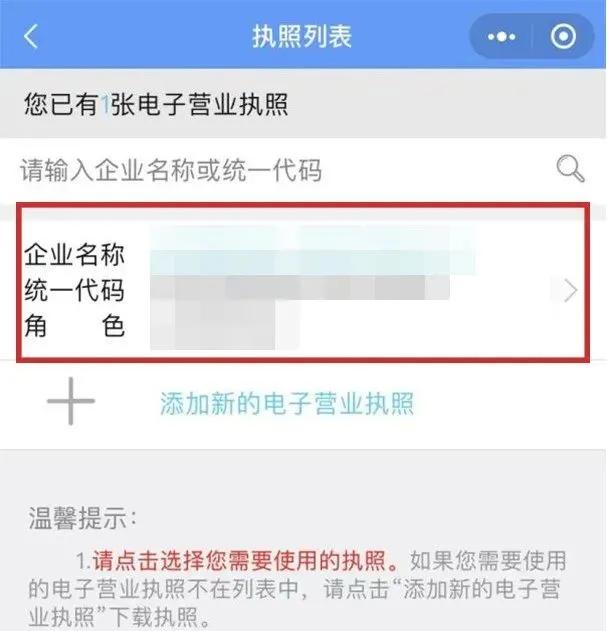Viewport: 607px width, 631px height.
Task: Tap the 企业名称 label
Action: coord(74,255)
